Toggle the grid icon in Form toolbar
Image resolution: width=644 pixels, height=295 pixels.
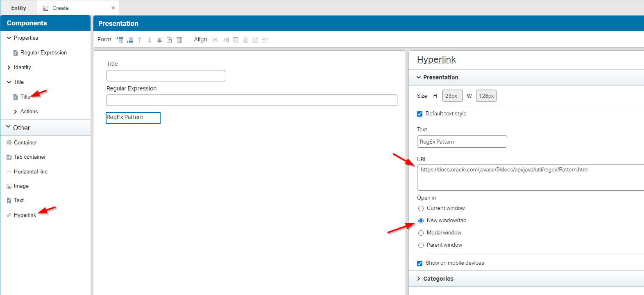click(x=159, y=40)
